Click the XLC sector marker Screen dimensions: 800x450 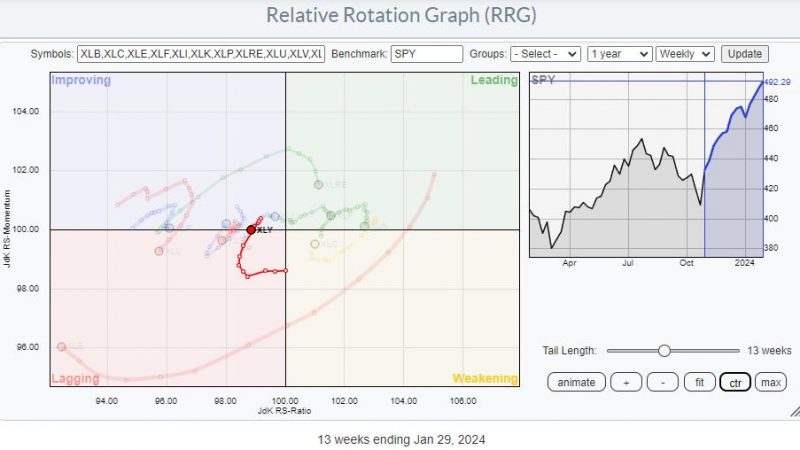click(315, 244)
